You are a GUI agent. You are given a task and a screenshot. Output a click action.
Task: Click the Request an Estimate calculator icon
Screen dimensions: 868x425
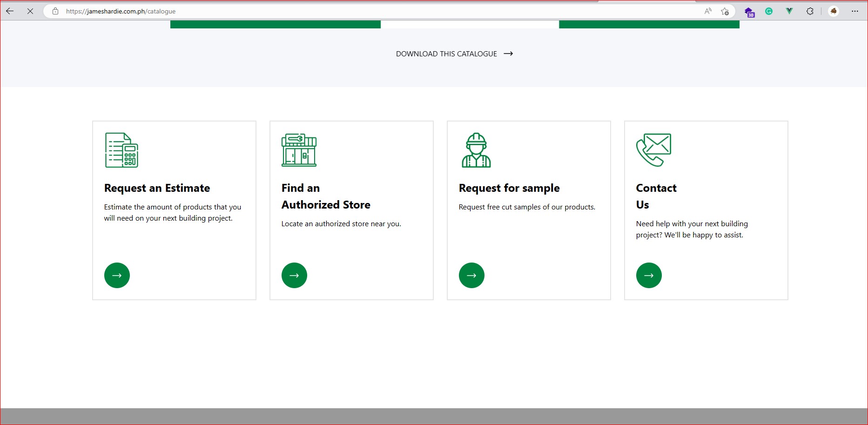121,150
